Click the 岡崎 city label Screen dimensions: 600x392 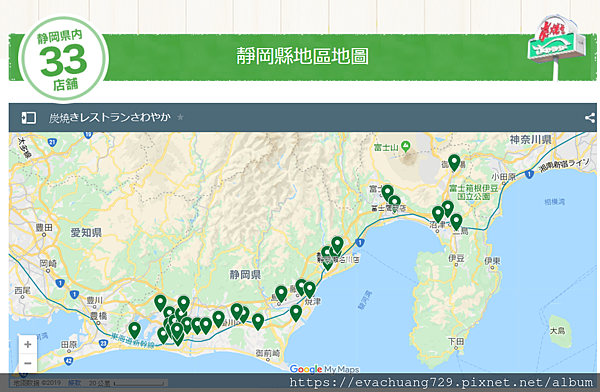[x=48, y=263]
